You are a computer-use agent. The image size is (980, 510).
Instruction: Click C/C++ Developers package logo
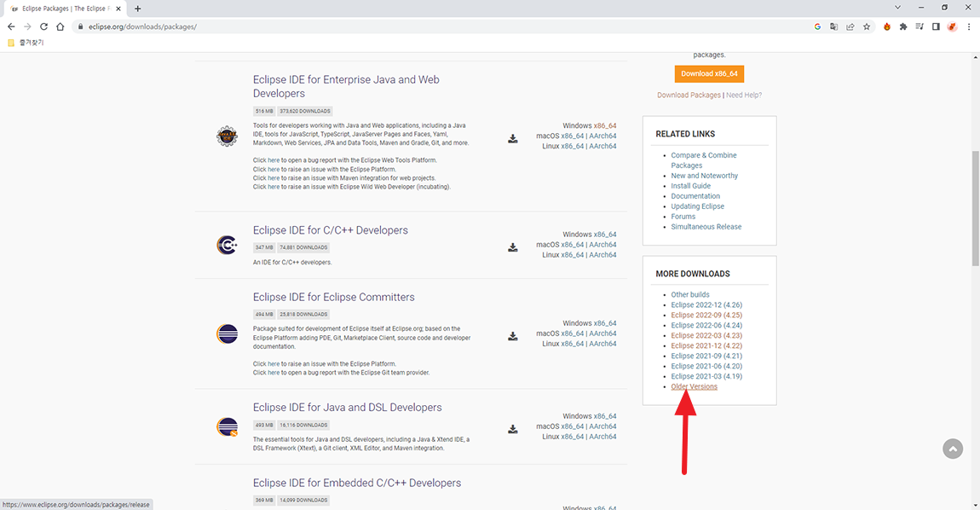(x=227, y=245)
